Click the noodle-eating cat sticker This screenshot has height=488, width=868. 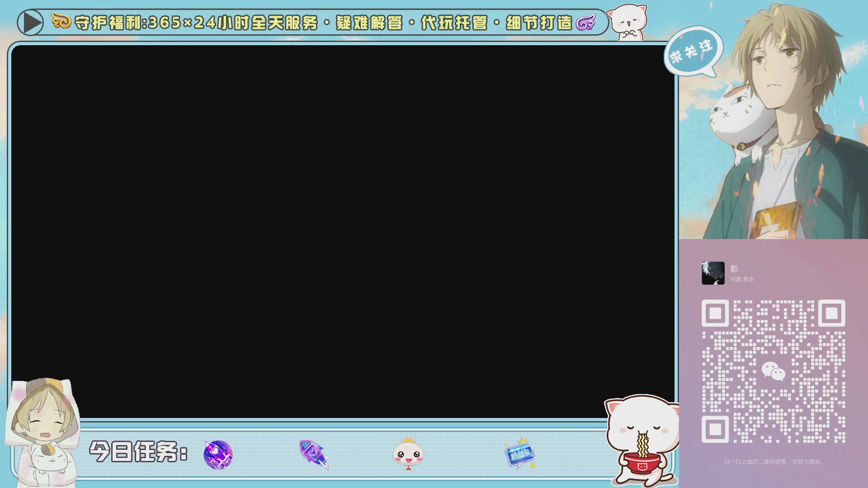coord(642,441)
